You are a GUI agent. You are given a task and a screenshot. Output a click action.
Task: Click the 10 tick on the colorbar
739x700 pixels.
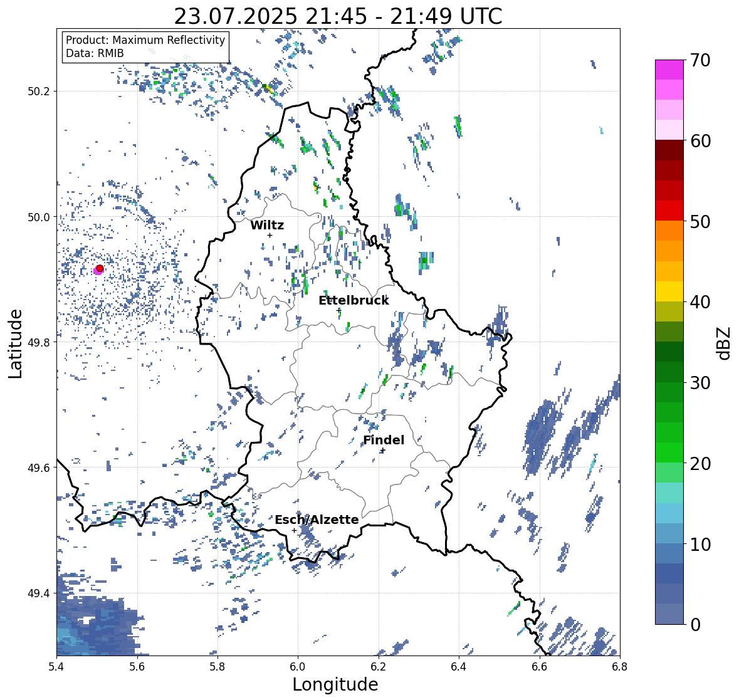pos(700,544)
